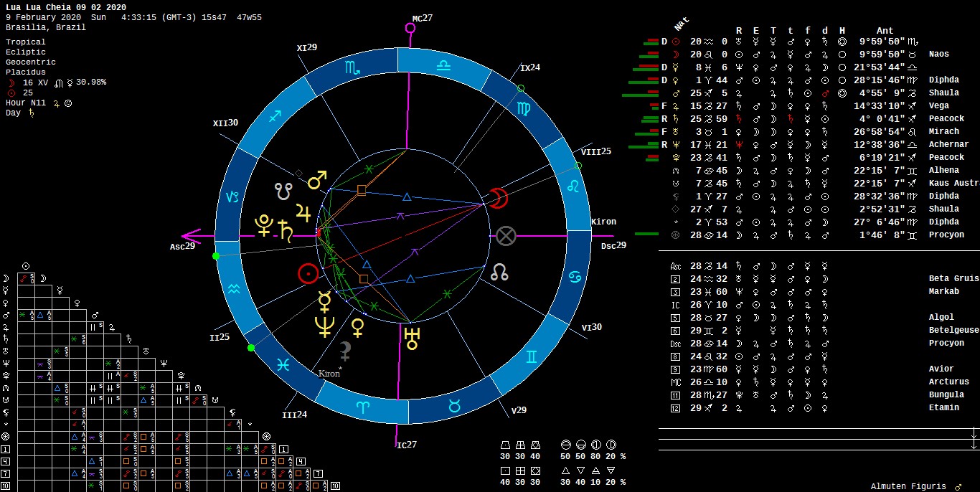Click the Kiron label beside the Dsc29 line
The width and height of the screenshot is (980, 492).
click(603, 222)
